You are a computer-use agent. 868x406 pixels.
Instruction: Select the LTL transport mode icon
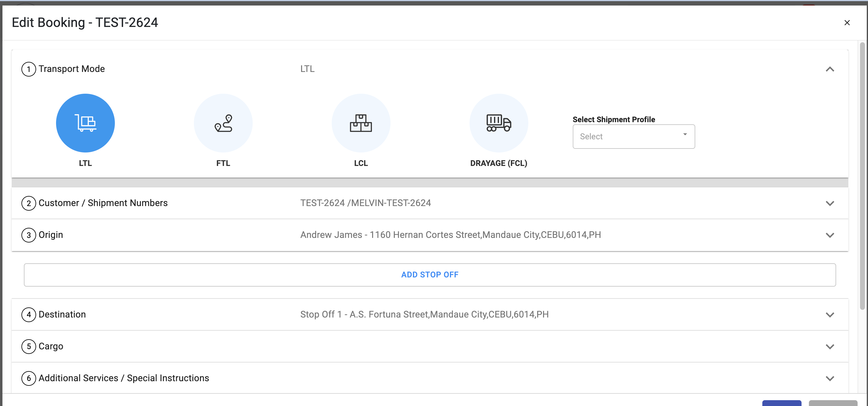[x=85, y=123]
